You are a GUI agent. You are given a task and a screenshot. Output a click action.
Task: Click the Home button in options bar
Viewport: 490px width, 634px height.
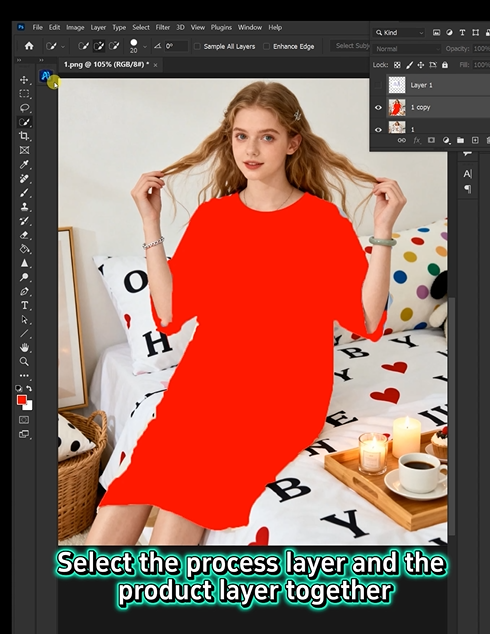tap(29, 46)
